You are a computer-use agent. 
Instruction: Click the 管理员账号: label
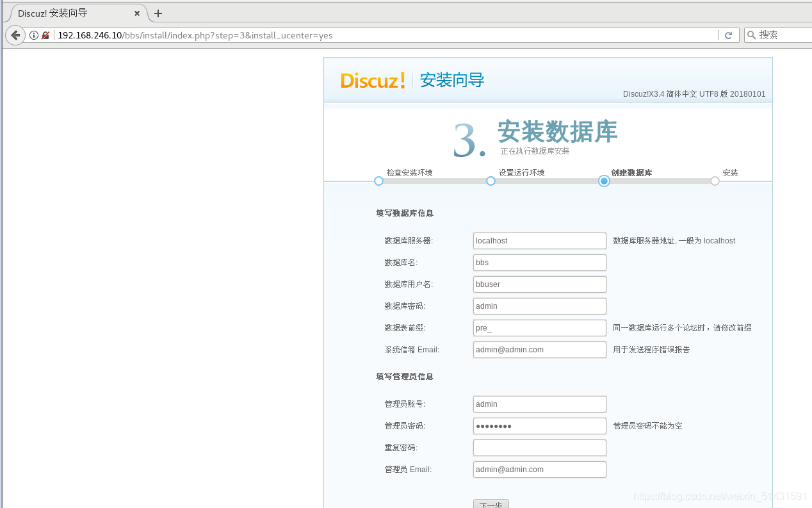pos(405,404)
